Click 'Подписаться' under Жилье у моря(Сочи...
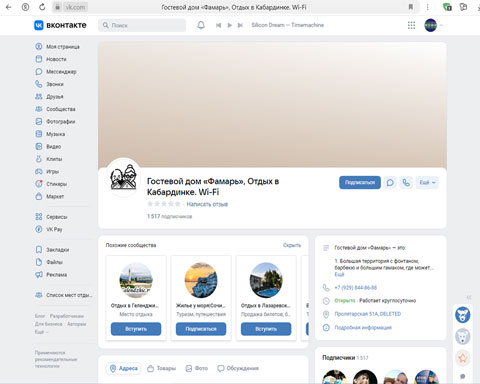The height and width of the screenshot is (384, 480). (201, 329)
